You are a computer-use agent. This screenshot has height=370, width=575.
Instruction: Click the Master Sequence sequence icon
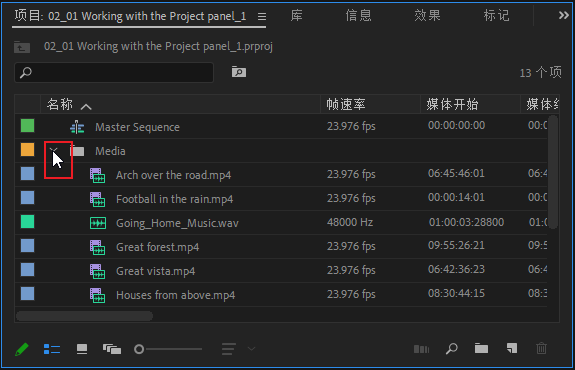click(x=77, y=127)
